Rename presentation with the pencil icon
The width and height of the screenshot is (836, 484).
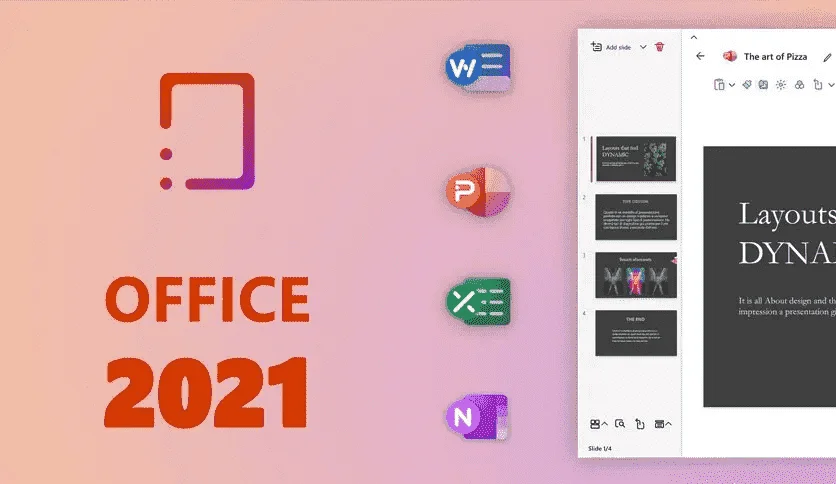click(827, 57)
